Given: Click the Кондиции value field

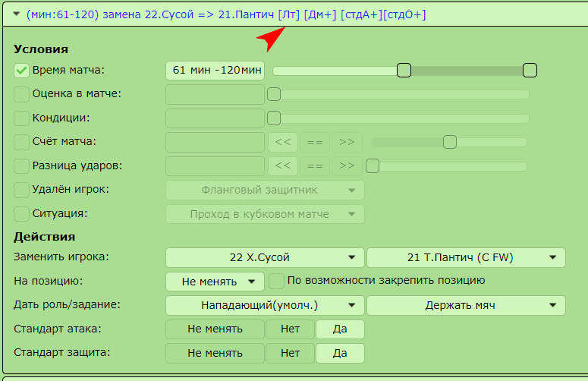Looking at the screenshot, I should click(215, 118).
